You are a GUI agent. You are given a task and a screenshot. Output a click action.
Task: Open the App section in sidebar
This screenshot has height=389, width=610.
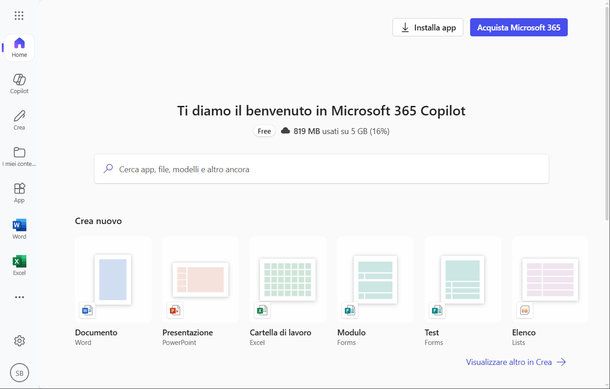pos(19,193)
